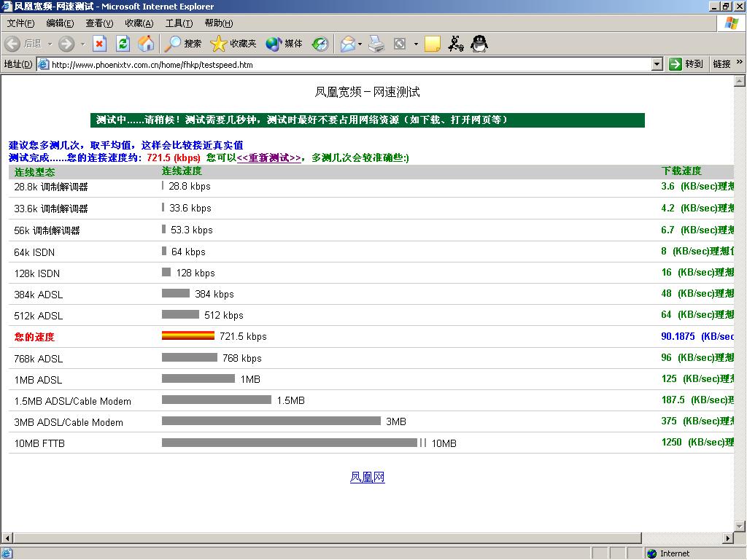
Task: Open the 查看(V) menu
Action: coord(99,23)
